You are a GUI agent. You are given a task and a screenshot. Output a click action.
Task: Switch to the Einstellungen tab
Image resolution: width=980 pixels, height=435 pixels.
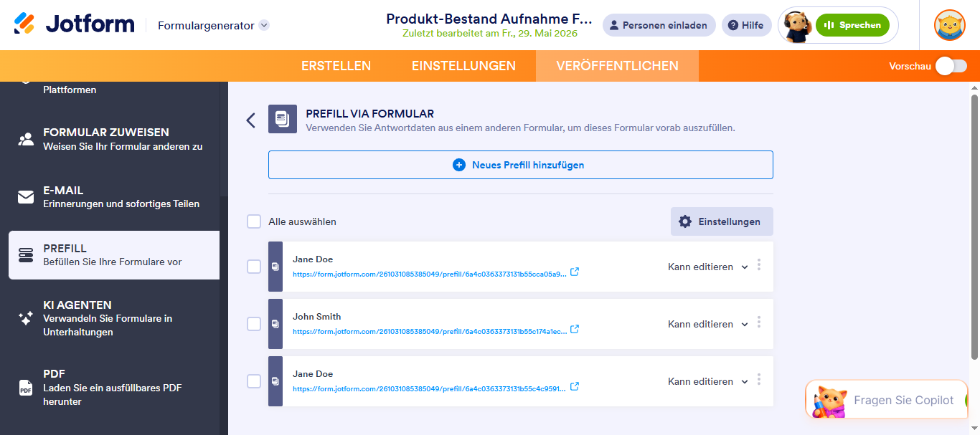[463, 66]
